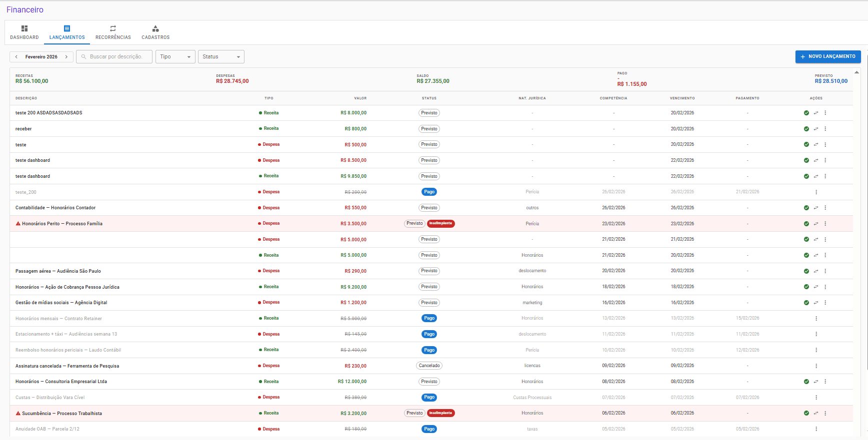The image size is (868, 440).
Task: Click the 'Financeiro' page title
Action: 25,10
